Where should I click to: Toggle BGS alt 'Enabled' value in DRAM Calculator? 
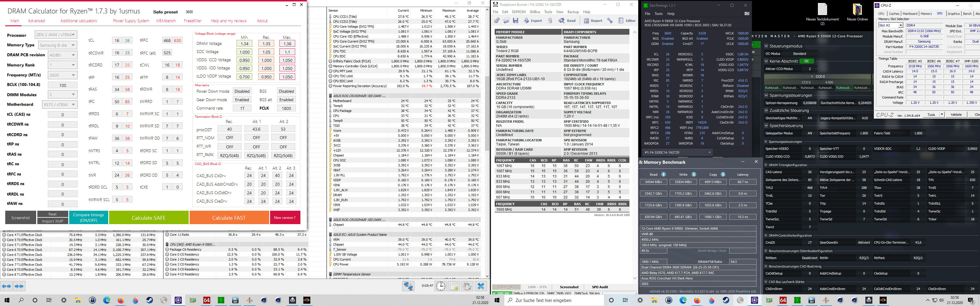click(286, 100)
